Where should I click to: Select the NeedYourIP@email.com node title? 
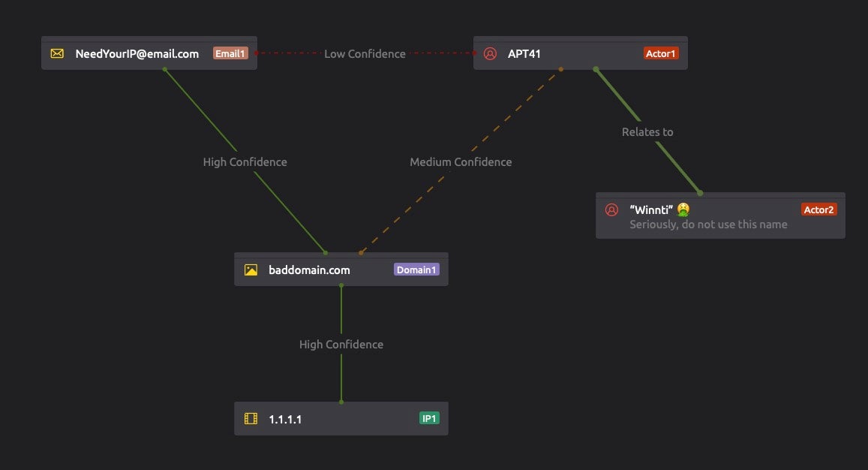(x=137, y=54)
